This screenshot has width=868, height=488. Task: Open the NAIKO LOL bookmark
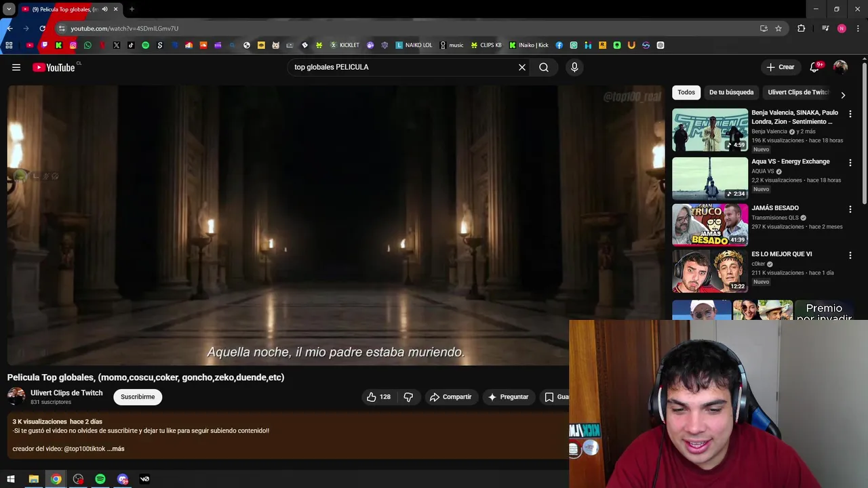(x=414, y=45)
